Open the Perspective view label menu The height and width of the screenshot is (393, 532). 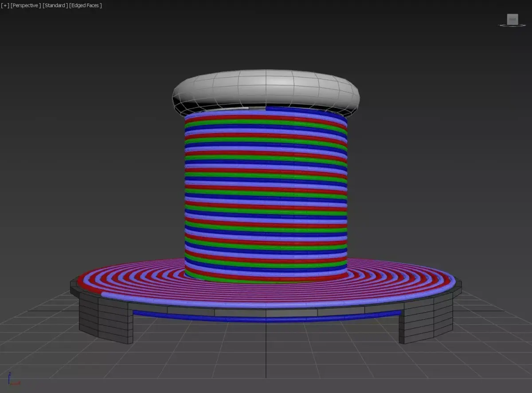tap(26, 5)
